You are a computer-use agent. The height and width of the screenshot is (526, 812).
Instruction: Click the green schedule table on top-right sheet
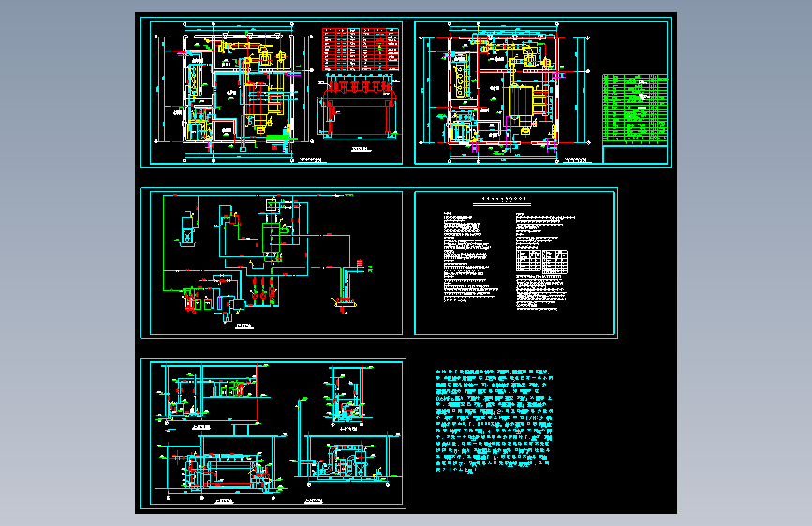(635, 109)
